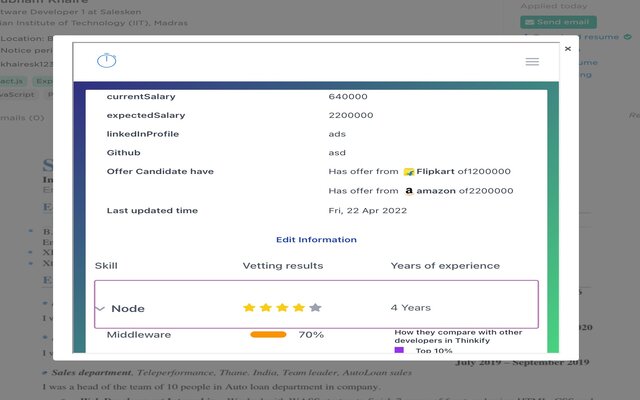The image size is (640, 400).
Task: Click the Vetting results column header
Action: 283,266
